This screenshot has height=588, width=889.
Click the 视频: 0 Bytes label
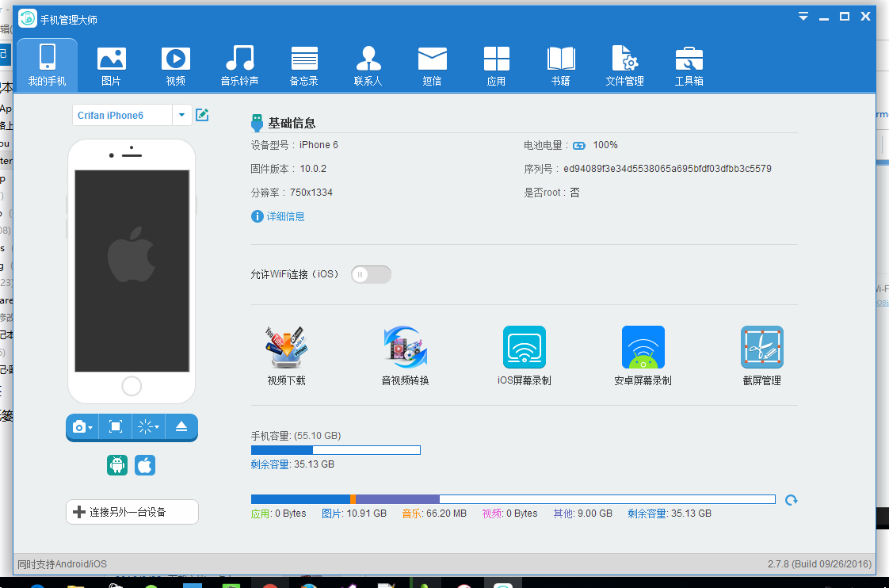coord(509,514)
